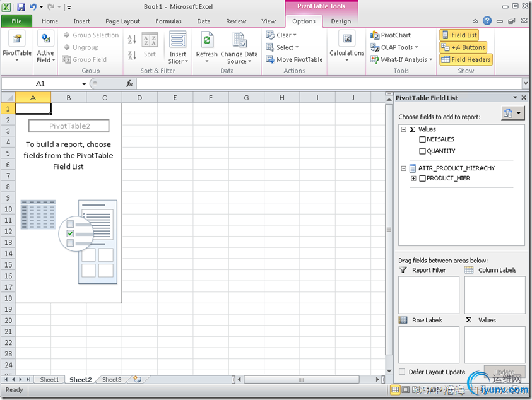The image size is (532, 400).
Task: Check the QUANTITY field
Action: (x=422, y=151)
